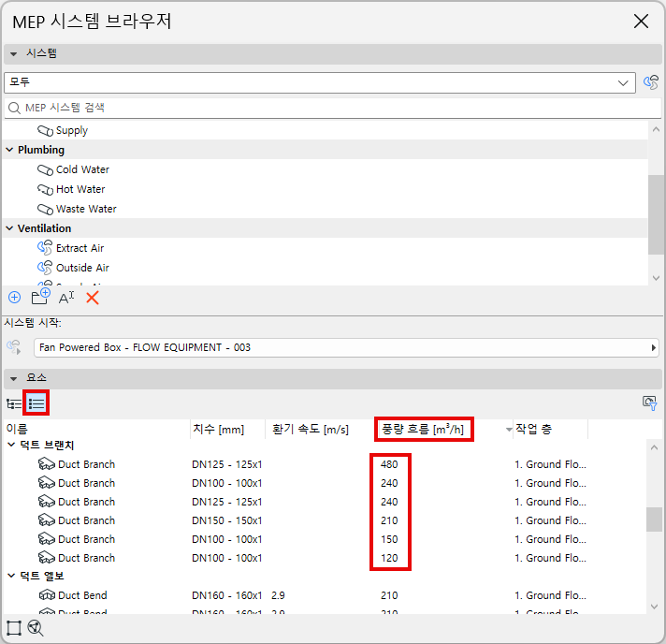
Task: Click the system start icon left of Fan Powered Box
Action: click(14, 347)
